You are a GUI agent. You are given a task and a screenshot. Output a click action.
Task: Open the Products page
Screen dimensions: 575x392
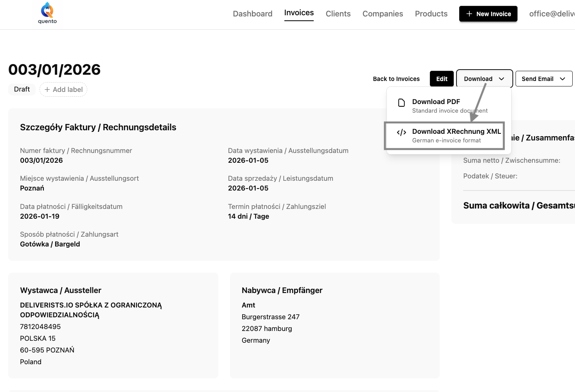pos(431,13)
